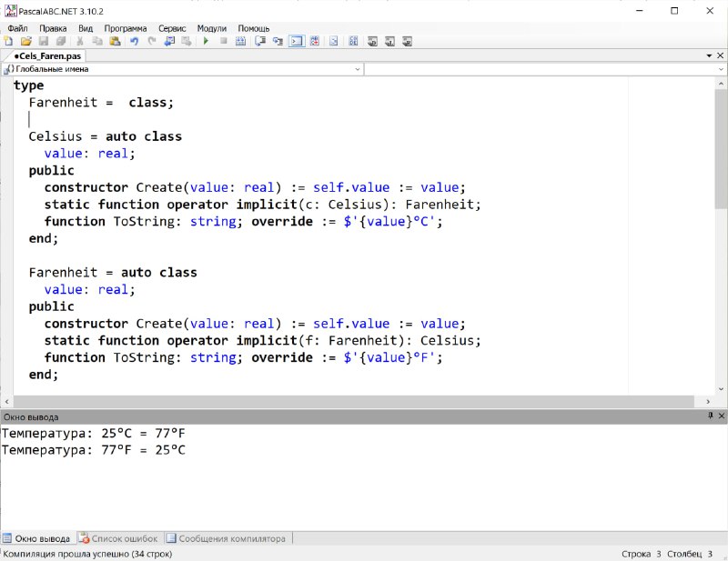Screen dimensions: 728x561
Task: Switch to the Список ошибок tab
Action: click(x=119, y=538)
